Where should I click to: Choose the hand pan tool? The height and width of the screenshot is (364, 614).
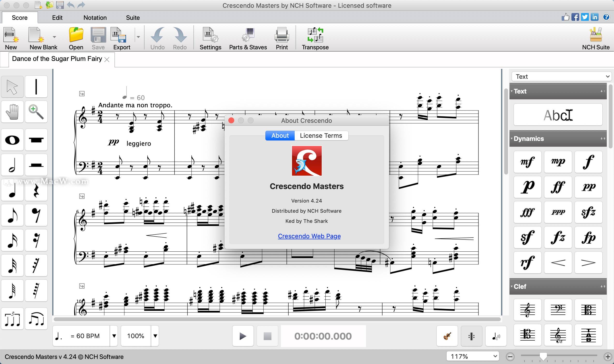pyautogui.click(x=12, y=112)
